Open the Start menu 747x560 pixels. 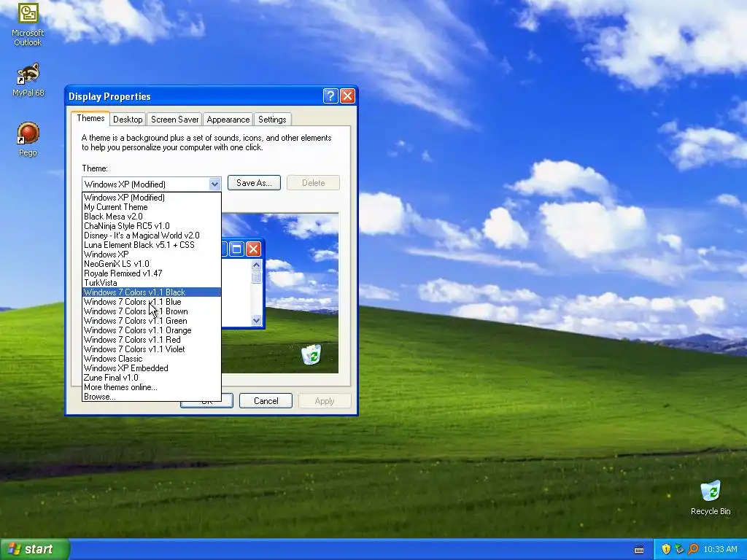[34, 549]
